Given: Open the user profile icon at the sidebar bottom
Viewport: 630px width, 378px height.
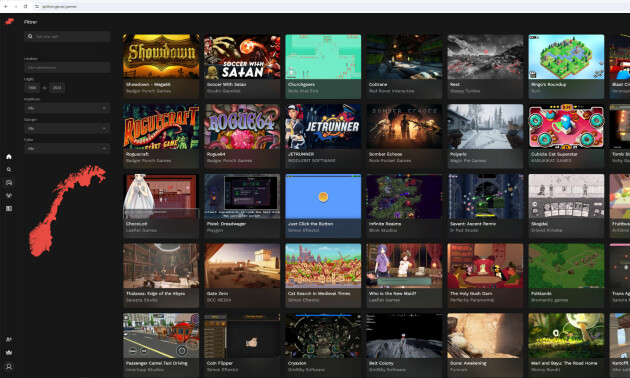Looking at the screenshot, I should pos(9,366).
